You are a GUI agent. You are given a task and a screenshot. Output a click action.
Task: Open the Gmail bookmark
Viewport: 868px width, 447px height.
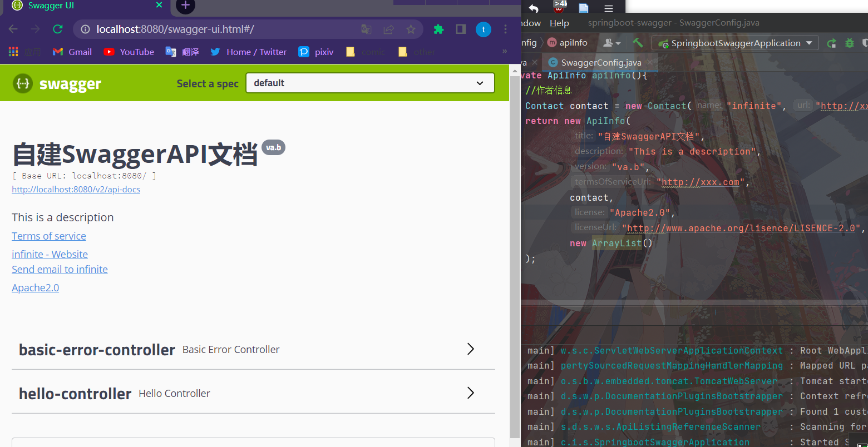pyautogui.click(x=72, y=52)
